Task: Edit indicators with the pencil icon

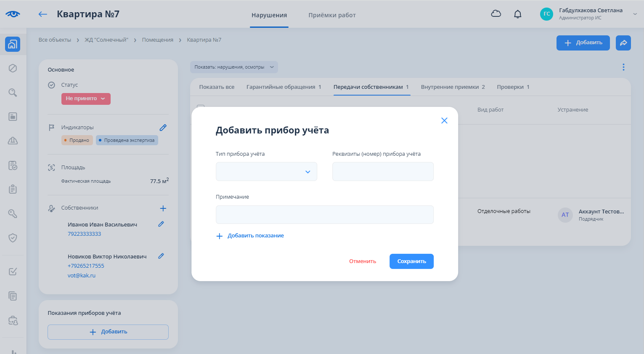Action: pos(163,128)
